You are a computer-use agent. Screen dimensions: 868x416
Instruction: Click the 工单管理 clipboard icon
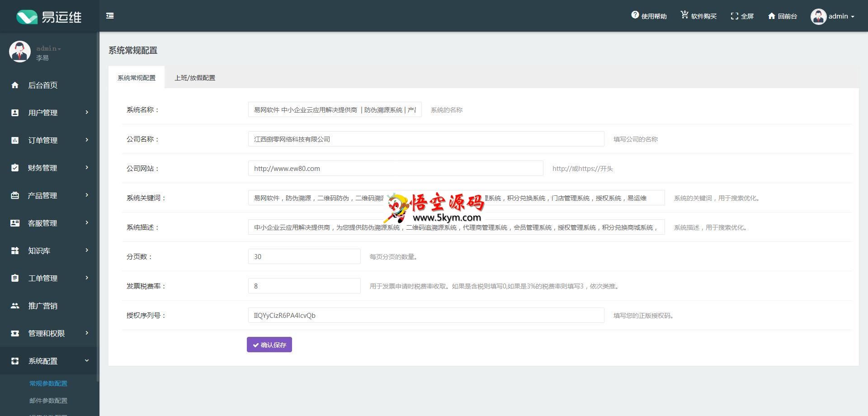[15, 278]
